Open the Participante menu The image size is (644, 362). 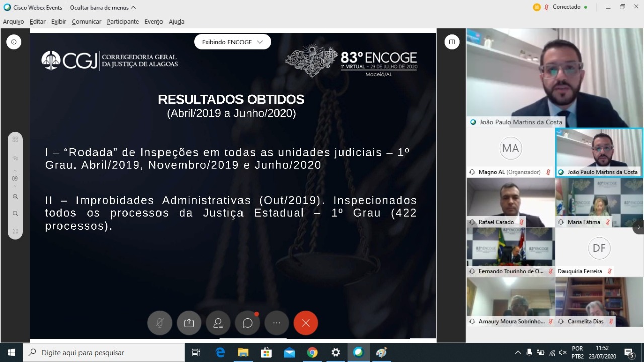[123, 22]
